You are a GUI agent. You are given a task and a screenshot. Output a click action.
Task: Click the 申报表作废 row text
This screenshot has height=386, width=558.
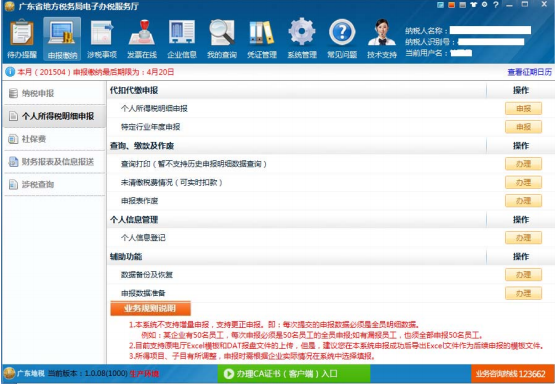click(140, 201)
